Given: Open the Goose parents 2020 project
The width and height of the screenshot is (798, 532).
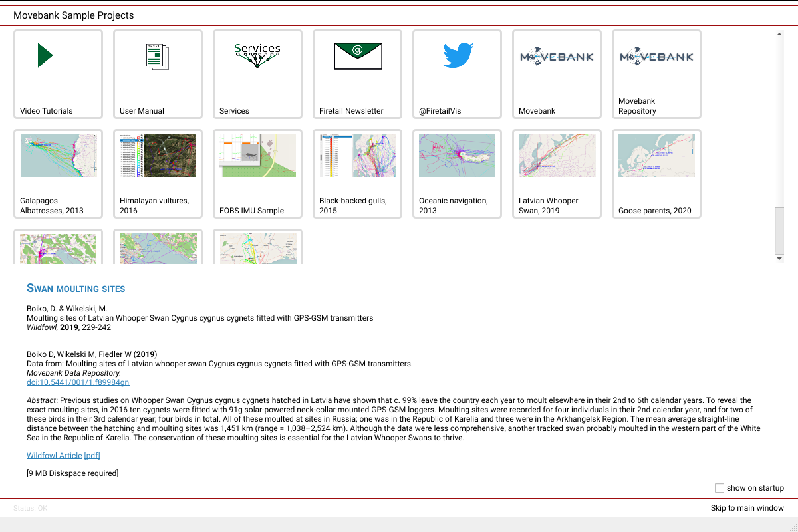Looking at the screenshot, I should point(656,156).
